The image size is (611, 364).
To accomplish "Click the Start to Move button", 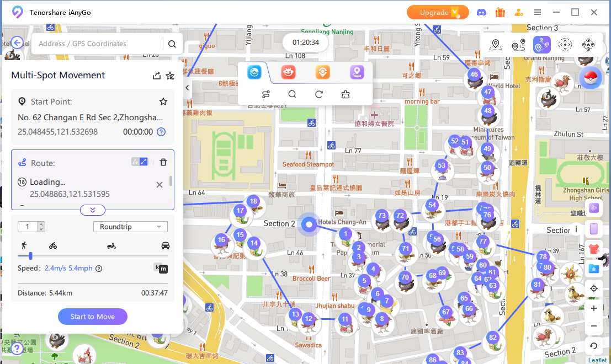I will 93,317.
